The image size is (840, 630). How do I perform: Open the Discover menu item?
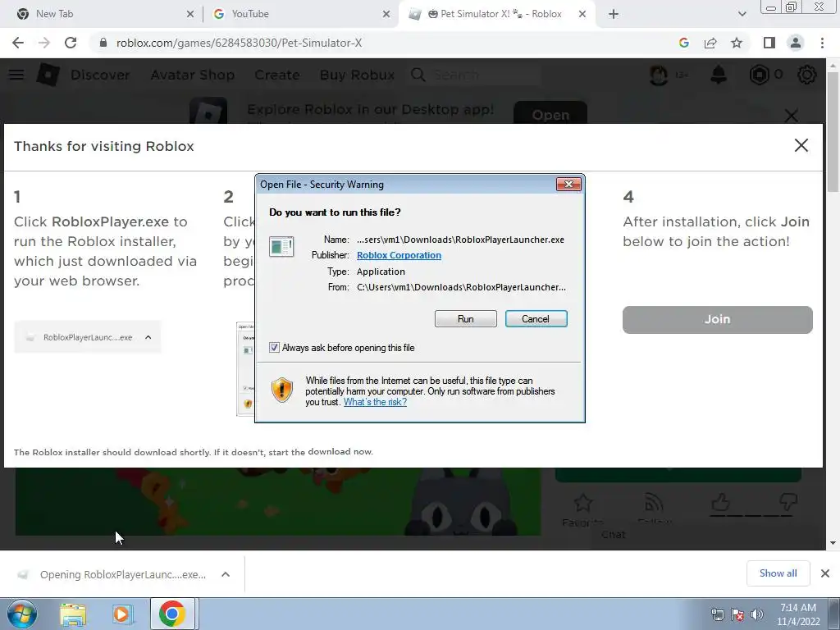pyautogui.click(x=100, y=75)
